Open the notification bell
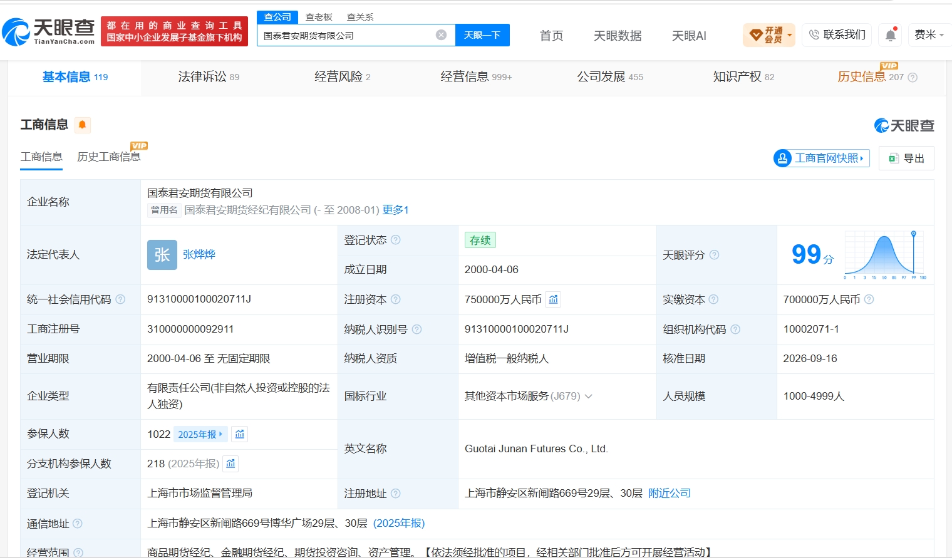Viewport: 952px width, 560px height. [891, 35]
